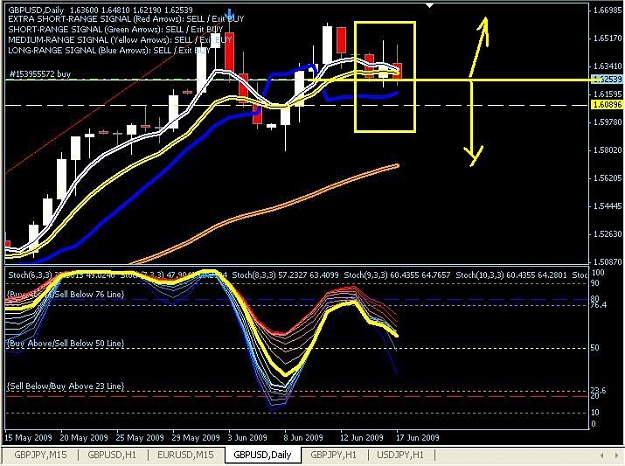Image resolution: width=625 pixels, height=466 pixels.
Task: Click the LONG-RANGE SIGNAL (Blue Arrows) line
Action: 109,50
